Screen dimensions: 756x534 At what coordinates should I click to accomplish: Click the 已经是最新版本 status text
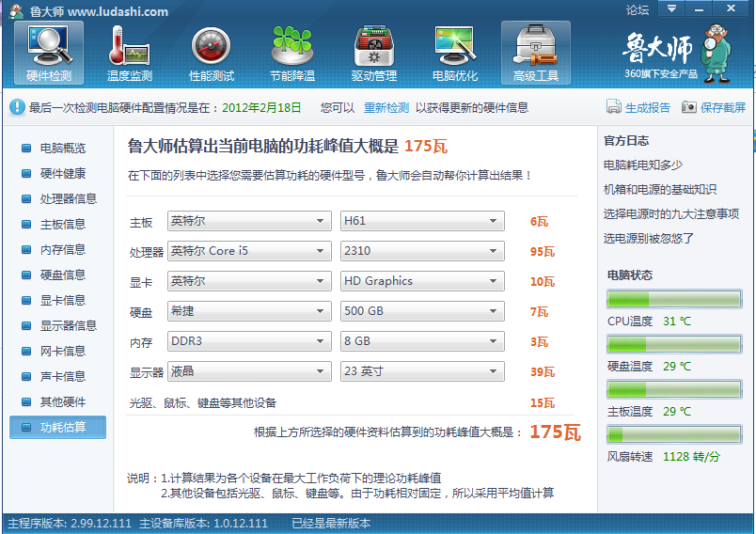click(331, 524)
